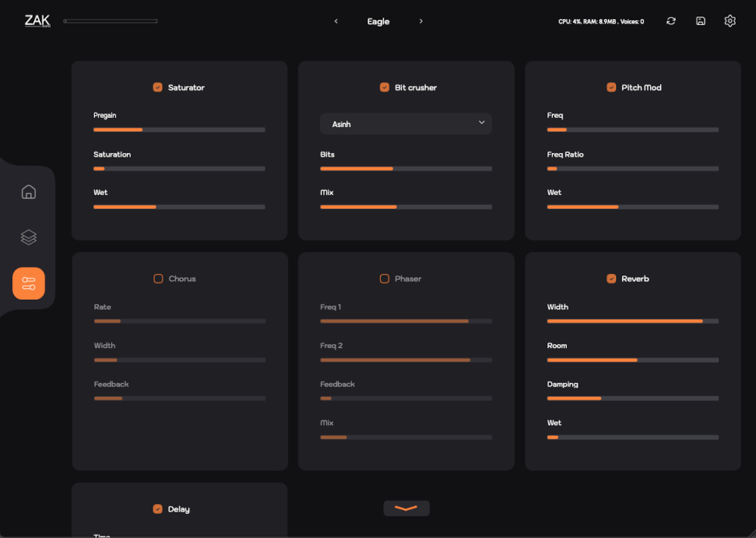Select the active Effects sliders icon

click(28, 283)
